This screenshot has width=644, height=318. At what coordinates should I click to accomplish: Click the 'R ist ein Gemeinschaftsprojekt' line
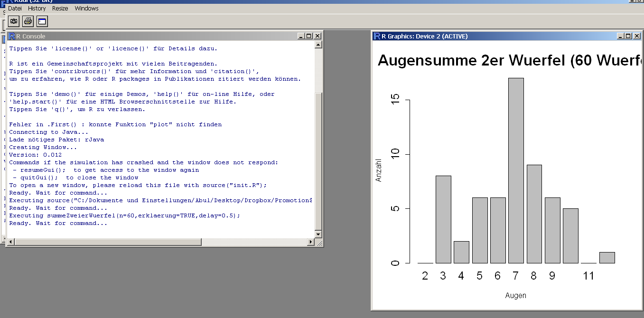(x=113, y=64)
